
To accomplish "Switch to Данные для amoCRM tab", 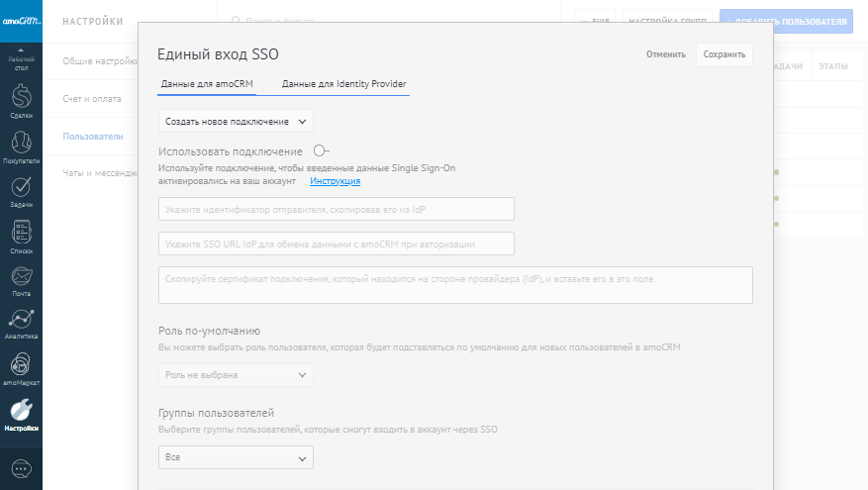I will click(x=207, y=84).
